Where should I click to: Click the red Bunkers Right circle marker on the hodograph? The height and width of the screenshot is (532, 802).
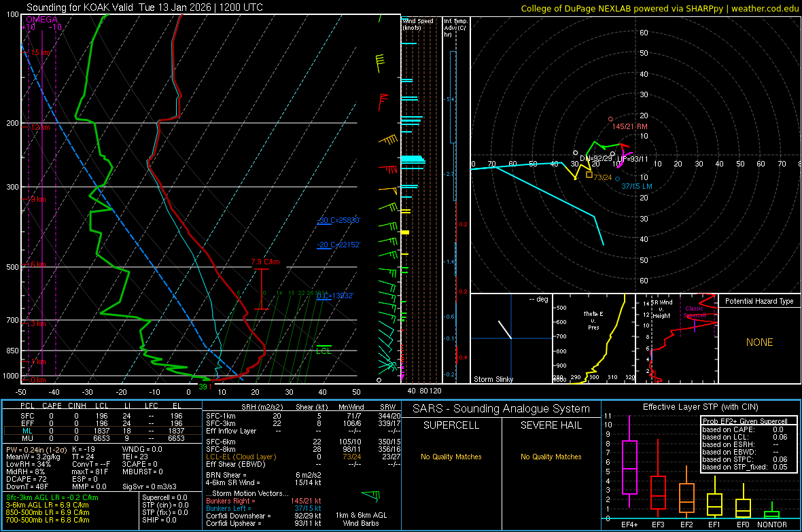[611, 119]
